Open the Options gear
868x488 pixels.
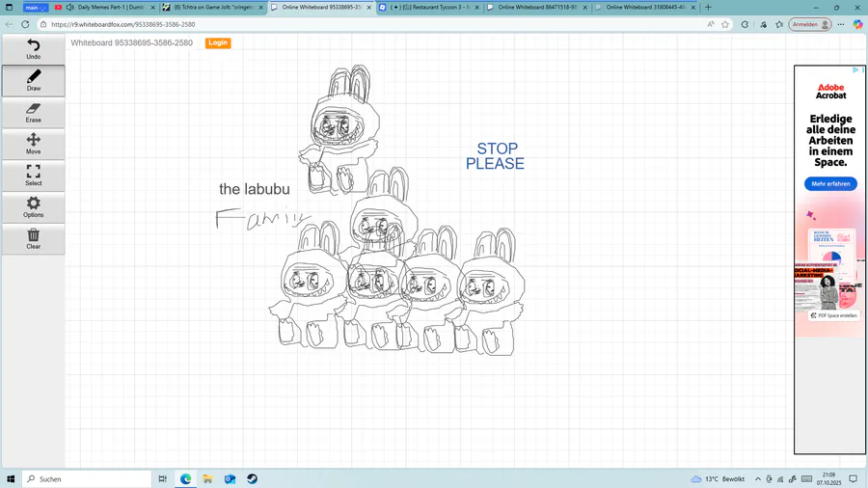click(x=33, y=207)
